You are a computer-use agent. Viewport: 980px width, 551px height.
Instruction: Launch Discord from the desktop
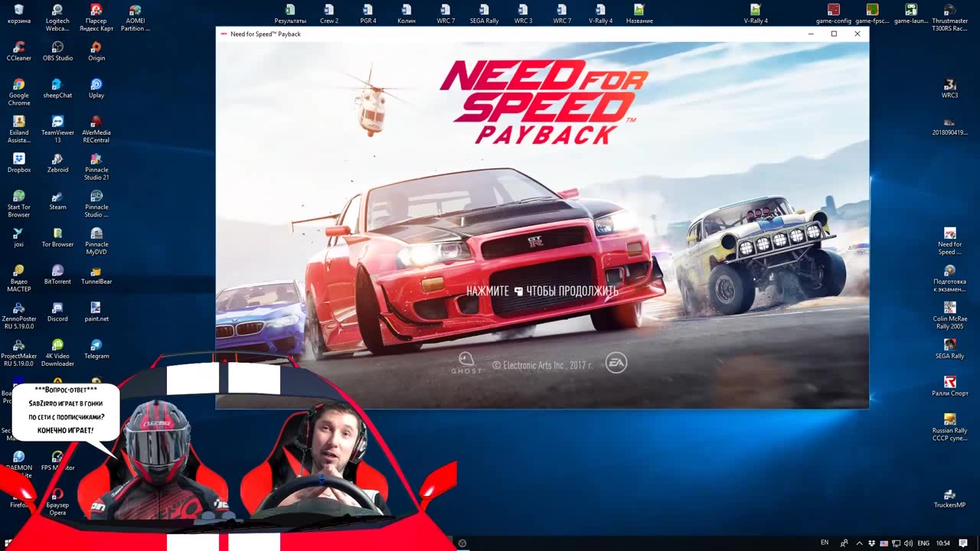point(57,312)
